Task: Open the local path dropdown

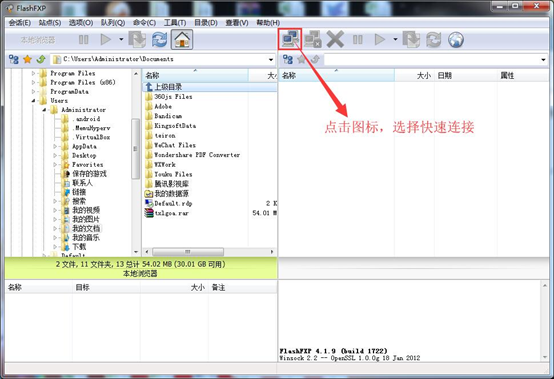Action: [271, 60]
